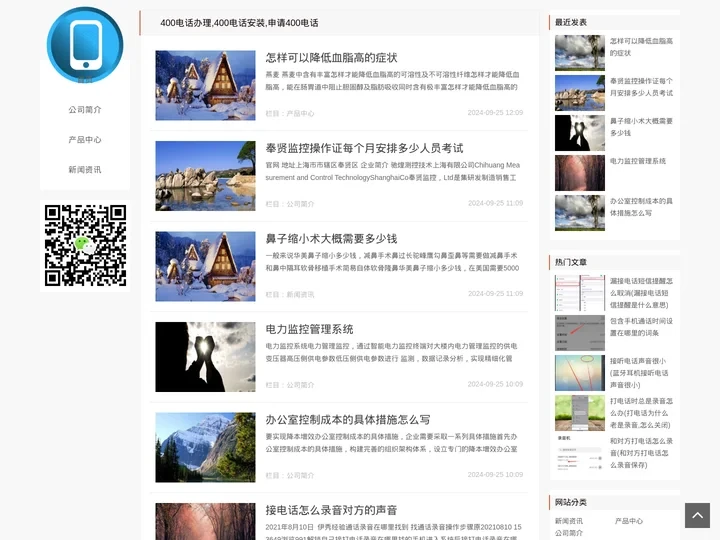Open the 产品中心 sidebar menu item
This screenshot has width=720, height=540.
(85, 140)
